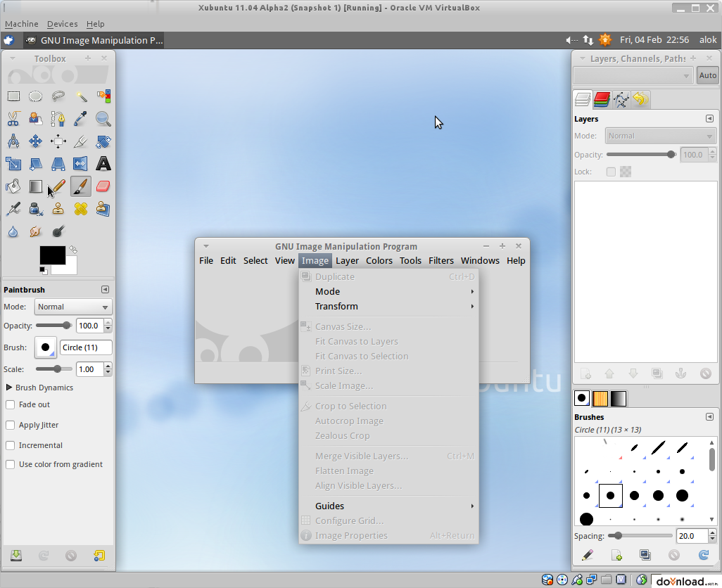Viewport: 722px width, 588px height.
Task: Enable the Apply Jitter checkbox
Action: (10, 425)
